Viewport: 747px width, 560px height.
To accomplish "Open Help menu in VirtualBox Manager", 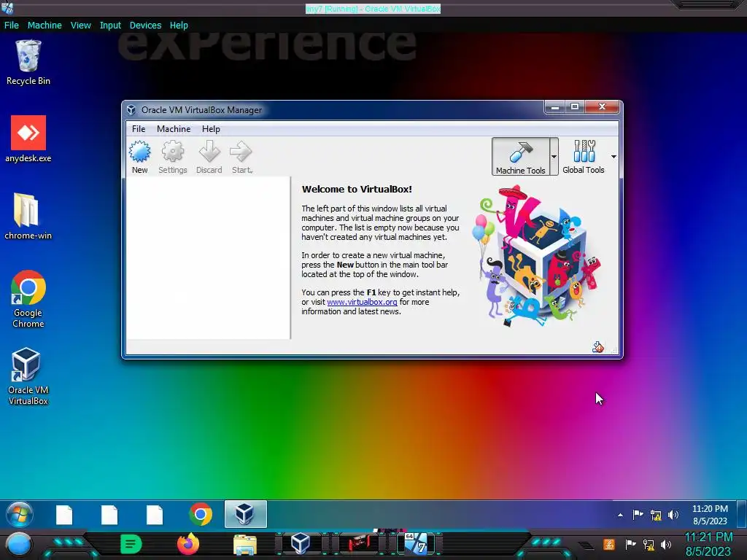I will point(211,129).
